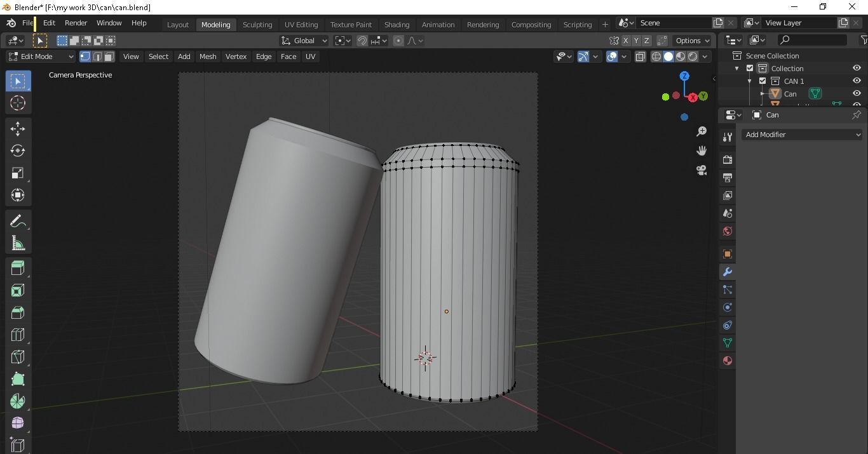Image resolution: width=868 pixels, height=454 pixels.
Task: Hide the CAN 1 collection eye
Action: (857, 81)
